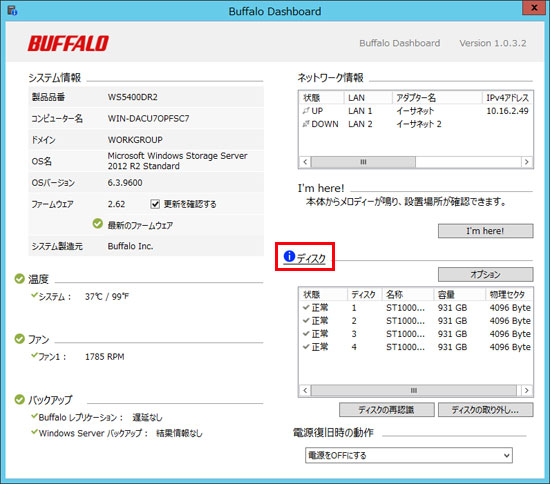550x484 pixels.
Task: Click the ディスクの取り外し... button
Action: [485, 410]
